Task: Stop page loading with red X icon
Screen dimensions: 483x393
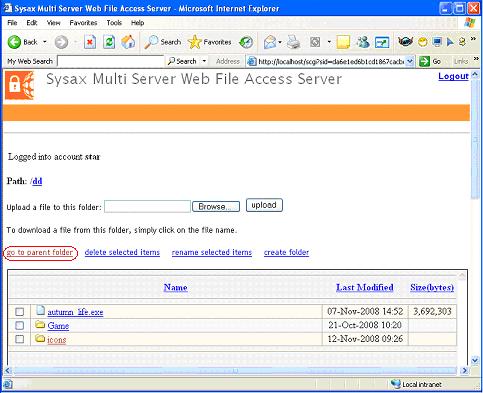Action: pos(90,42)
